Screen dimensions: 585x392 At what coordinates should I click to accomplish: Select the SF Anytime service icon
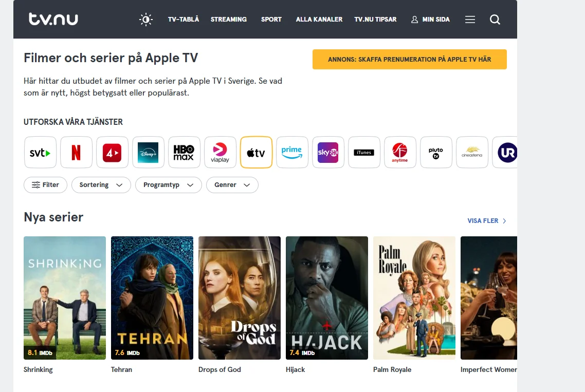point(400,152)
